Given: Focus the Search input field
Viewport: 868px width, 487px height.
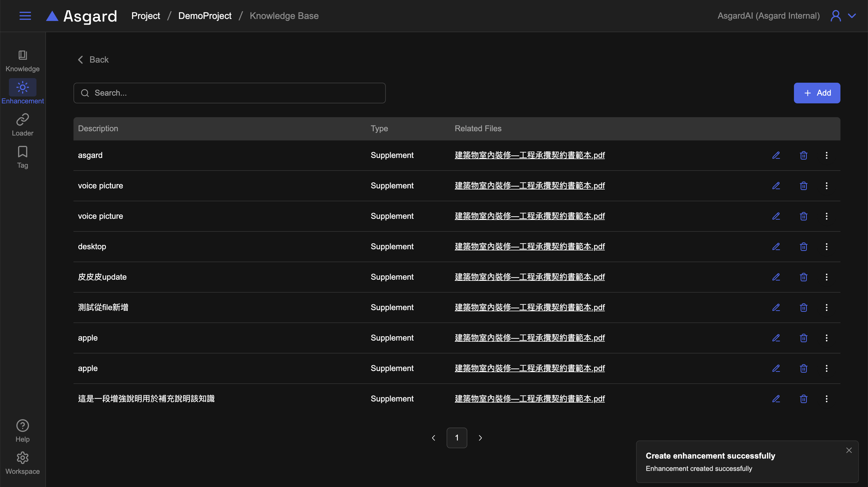Looking at the screenshot, I should (x=229, y=93).
